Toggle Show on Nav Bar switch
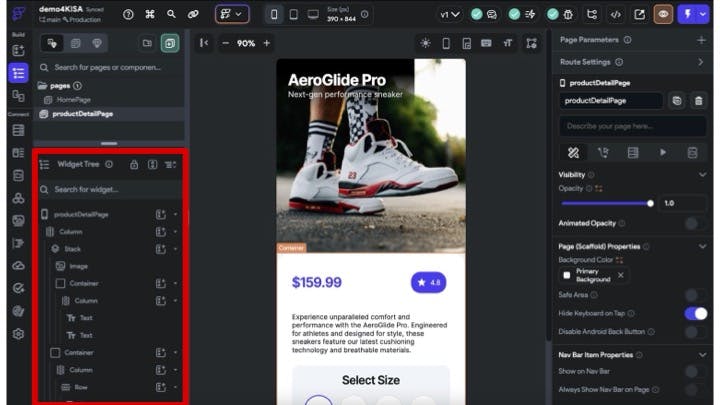 695,371
